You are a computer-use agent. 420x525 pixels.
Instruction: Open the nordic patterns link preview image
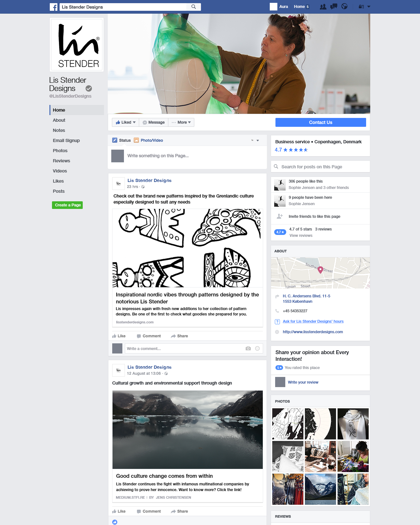pyautogui.click(x=188, y=248)
